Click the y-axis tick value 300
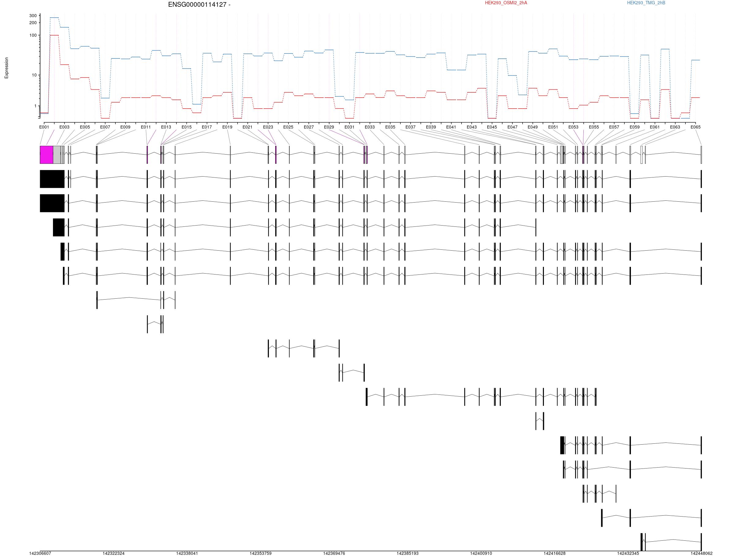Viewport: 735px width, 560px height. (x=33, y=16)
